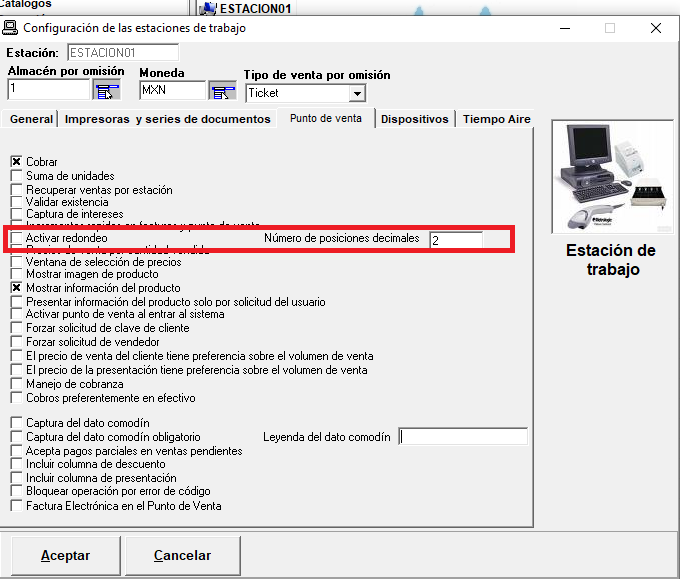This screenshot has width=680, height=579.
Task: Uncheck Mostrar información del producto
Action: click(16, 288)
